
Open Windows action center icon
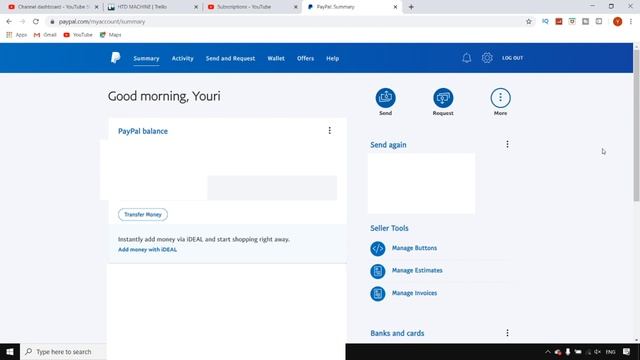tap(627, 352)
